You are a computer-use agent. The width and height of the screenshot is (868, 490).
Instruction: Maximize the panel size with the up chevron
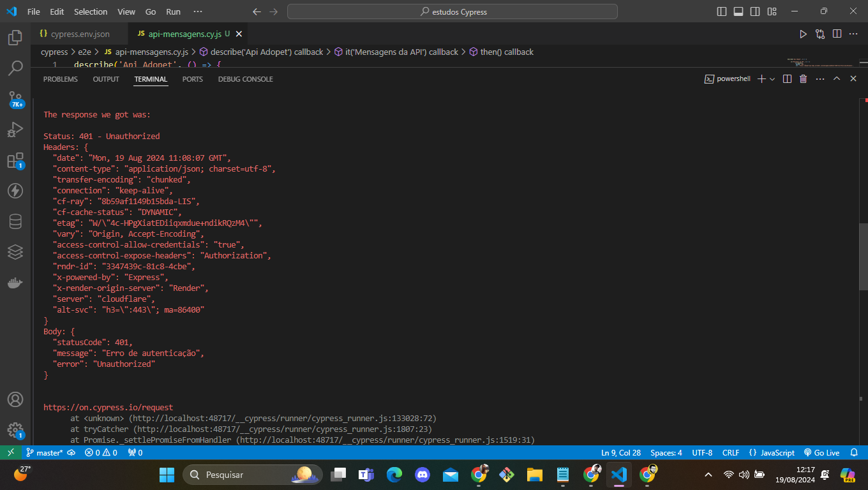(837, 79)
